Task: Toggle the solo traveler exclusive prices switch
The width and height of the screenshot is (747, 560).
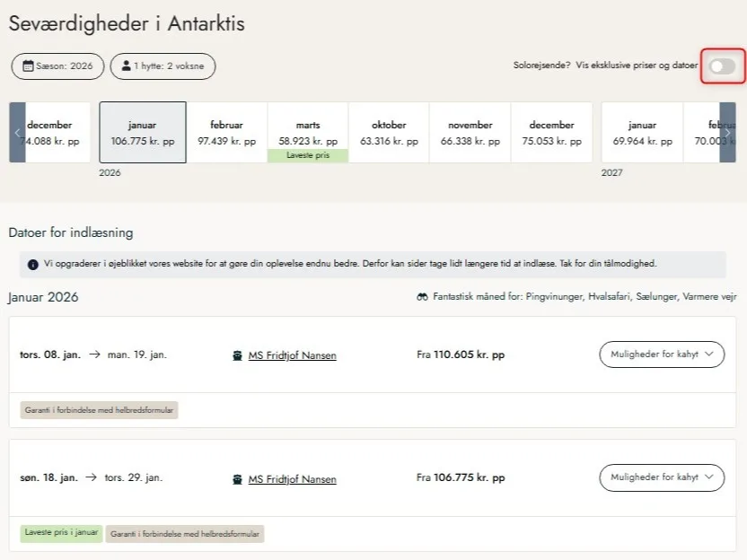Action: (x=722, y=66)
